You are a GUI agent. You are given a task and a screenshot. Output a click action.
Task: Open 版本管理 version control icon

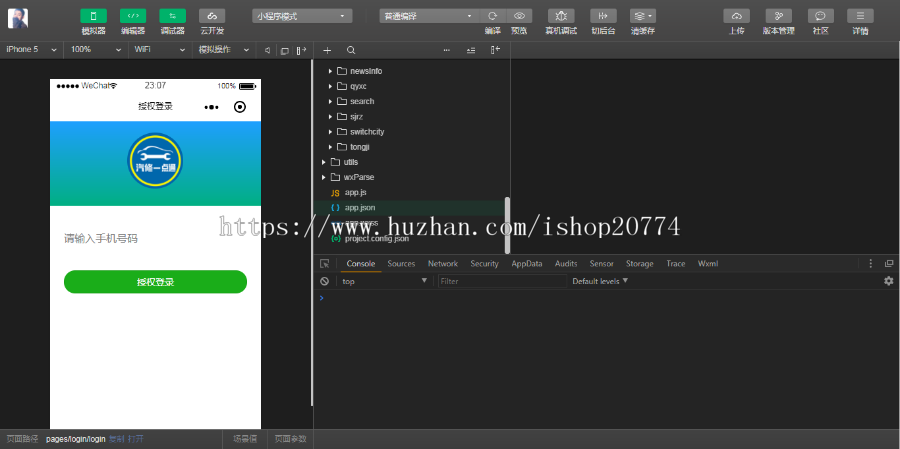[x=778, y=16]
